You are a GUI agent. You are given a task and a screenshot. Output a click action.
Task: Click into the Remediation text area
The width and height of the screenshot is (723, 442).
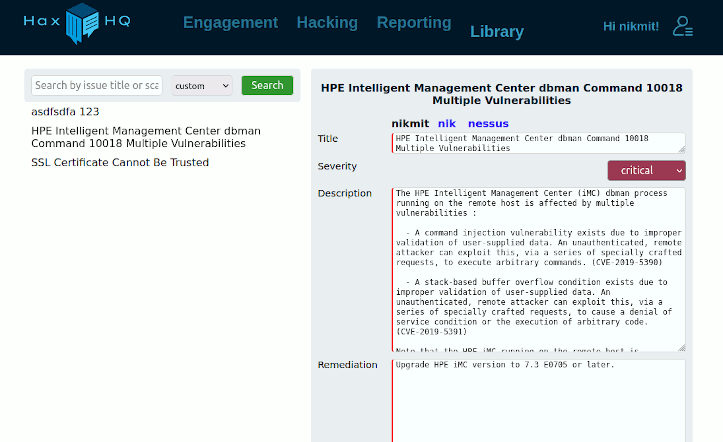[538, 401]
